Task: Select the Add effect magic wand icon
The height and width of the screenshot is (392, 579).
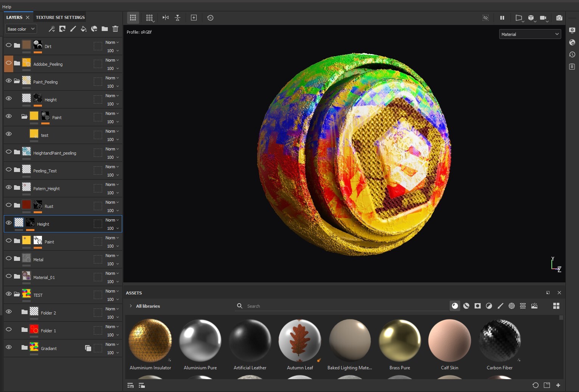Action: pyautogui.click(x=52, y=29)
